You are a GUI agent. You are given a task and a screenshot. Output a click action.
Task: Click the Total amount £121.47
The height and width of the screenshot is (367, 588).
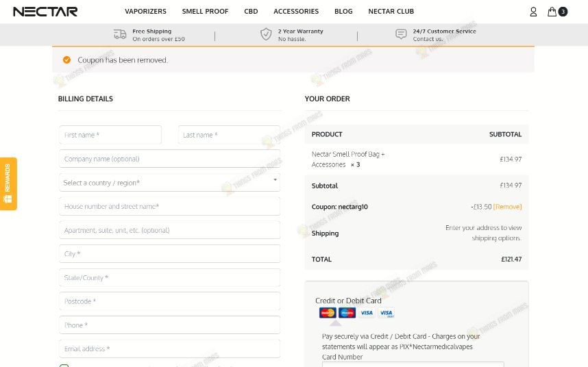click(x=511, y=259)
